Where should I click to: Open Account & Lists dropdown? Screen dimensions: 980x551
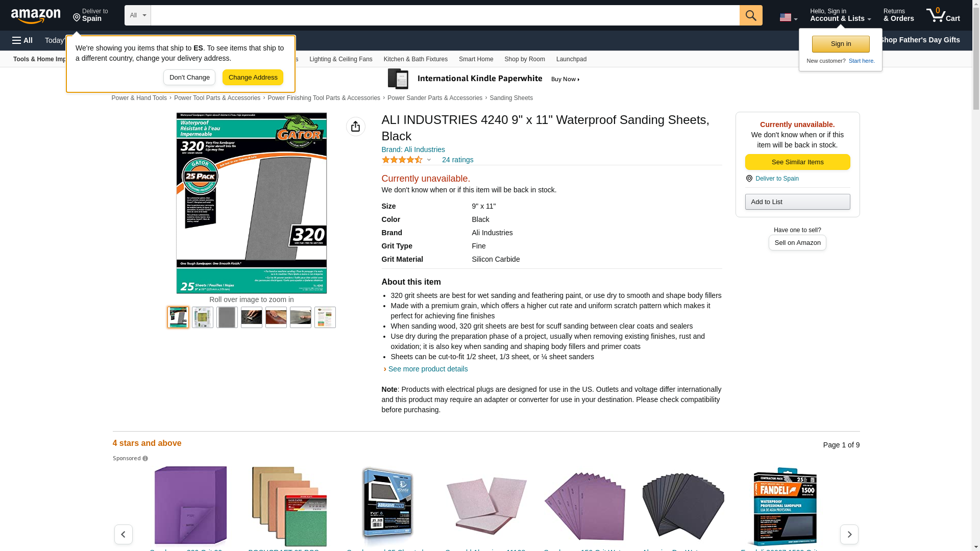(x=840, y=15)
